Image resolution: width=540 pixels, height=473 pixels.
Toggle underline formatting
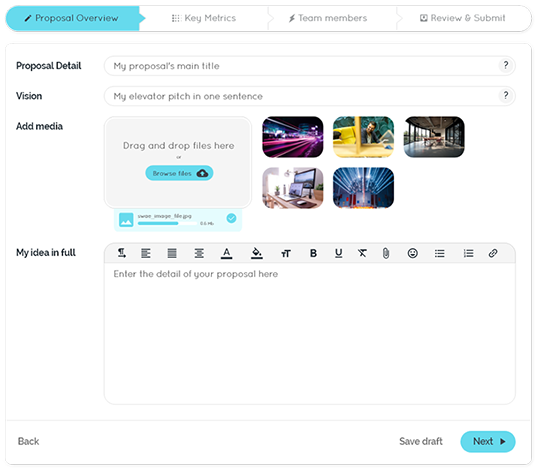click(339, 253)
